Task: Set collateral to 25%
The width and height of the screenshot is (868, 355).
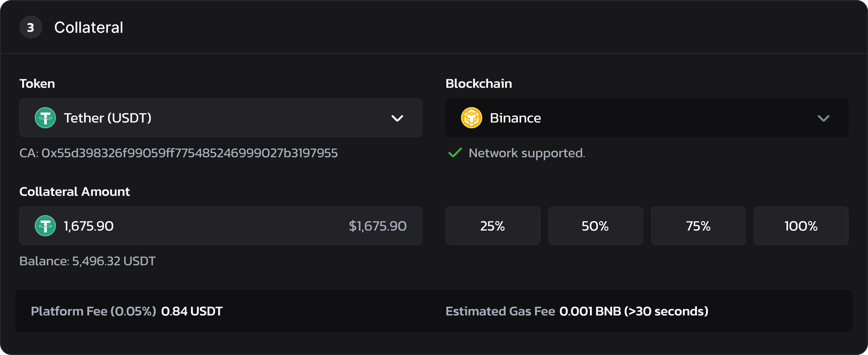Action: coord(493,226)
